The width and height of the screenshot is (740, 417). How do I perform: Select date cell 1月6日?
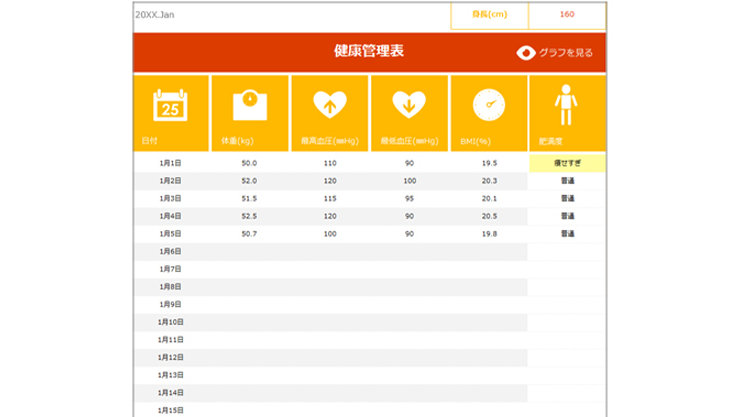[x=170, y=251]
